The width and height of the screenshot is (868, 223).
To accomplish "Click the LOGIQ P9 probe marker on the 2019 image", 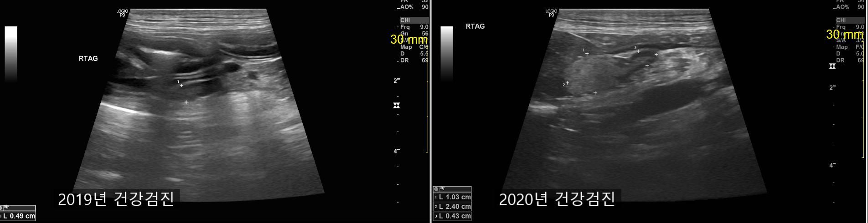I will (122, 13).
